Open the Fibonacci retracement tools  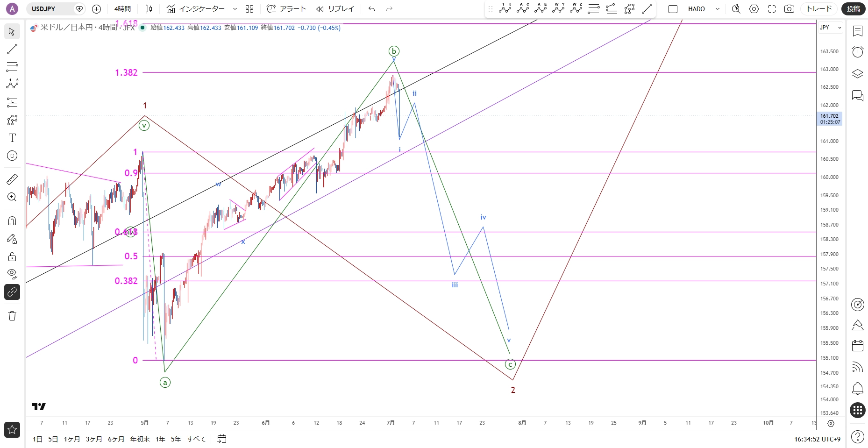pyautogui.click(x=12, y=67)
